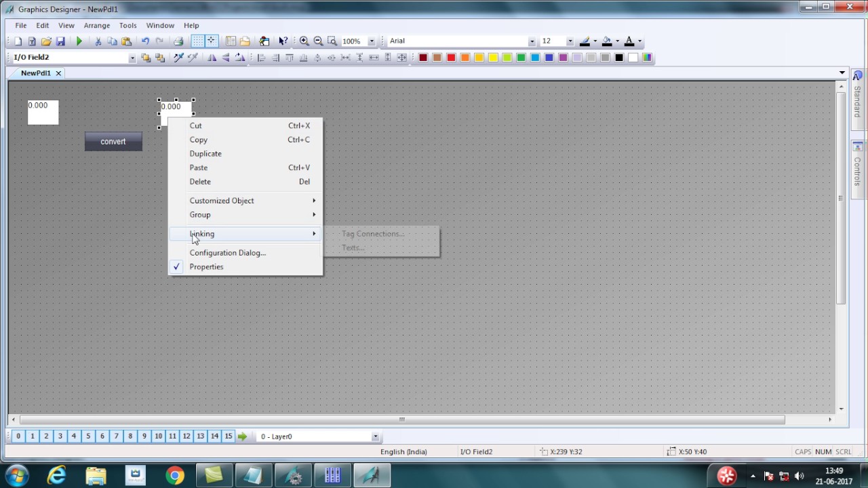Open the Arial font name dropdown
This screenshot has width=868, height=488.
click(532, 41)
